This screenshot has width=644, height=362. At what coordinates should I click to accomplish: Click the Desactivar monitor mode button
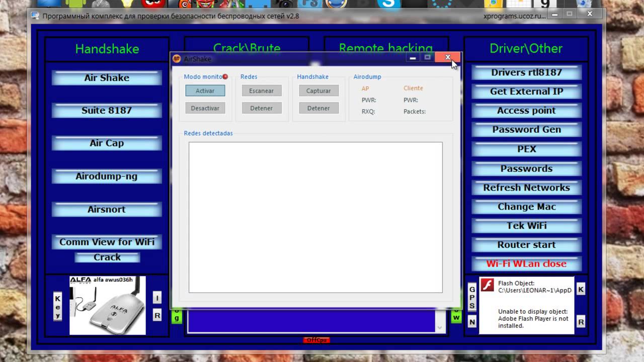coord(205,108)
